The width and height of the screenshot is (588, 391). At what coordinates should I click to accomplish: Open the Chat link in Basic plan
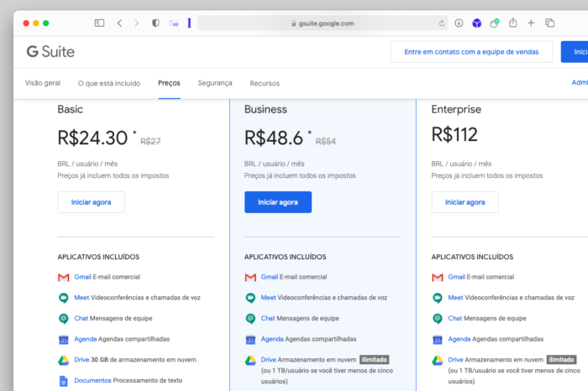pyautogui.click(x=81, y=318)
